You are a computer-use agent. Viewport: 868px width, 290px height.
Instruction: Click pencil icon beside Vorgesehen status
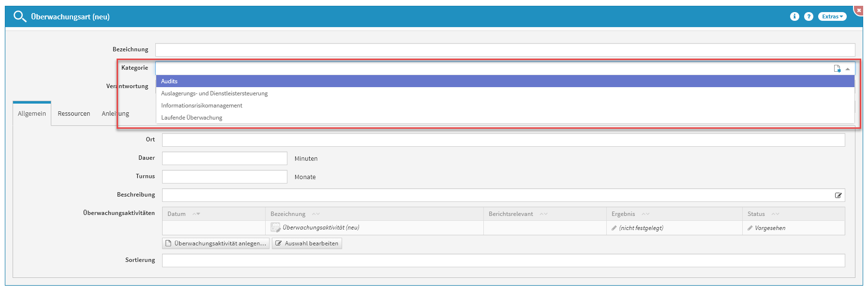click(750, 228)
